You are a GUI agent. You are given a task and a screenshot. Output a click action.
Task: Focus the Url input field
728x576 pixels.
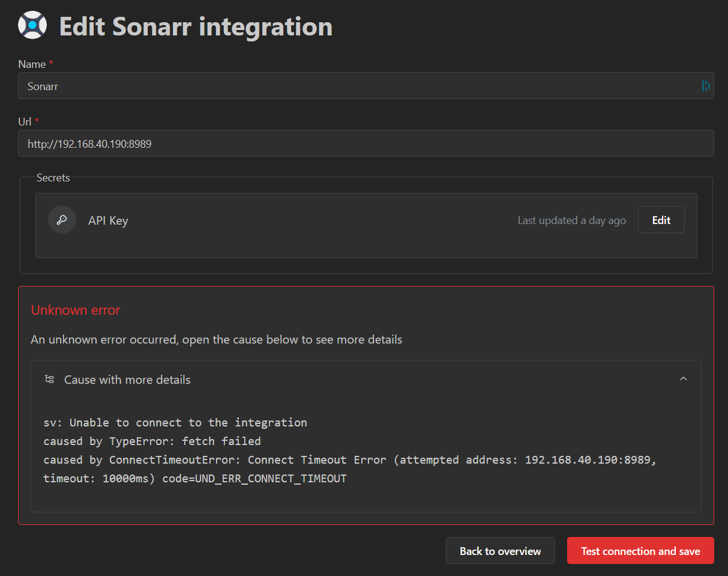366,144
